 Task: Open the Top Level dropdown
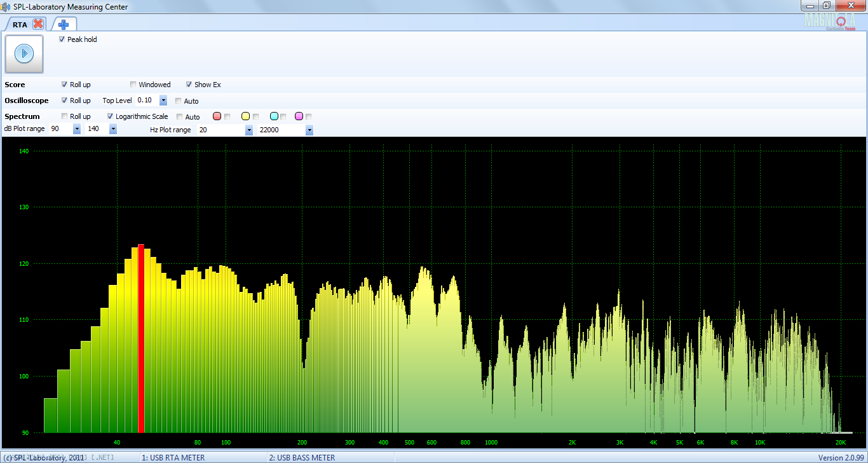(163, 100)
